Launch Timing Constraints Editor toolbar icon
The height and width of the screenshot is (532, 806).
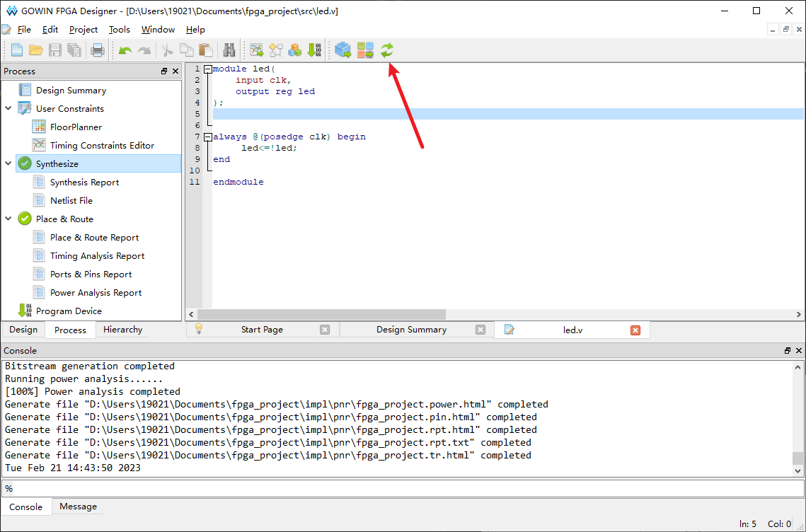click(256, 50)
